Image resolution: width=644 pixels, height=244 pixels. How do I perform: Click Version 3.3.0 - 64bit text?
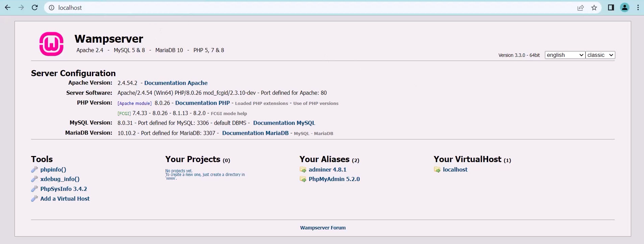tap(519, 55)
